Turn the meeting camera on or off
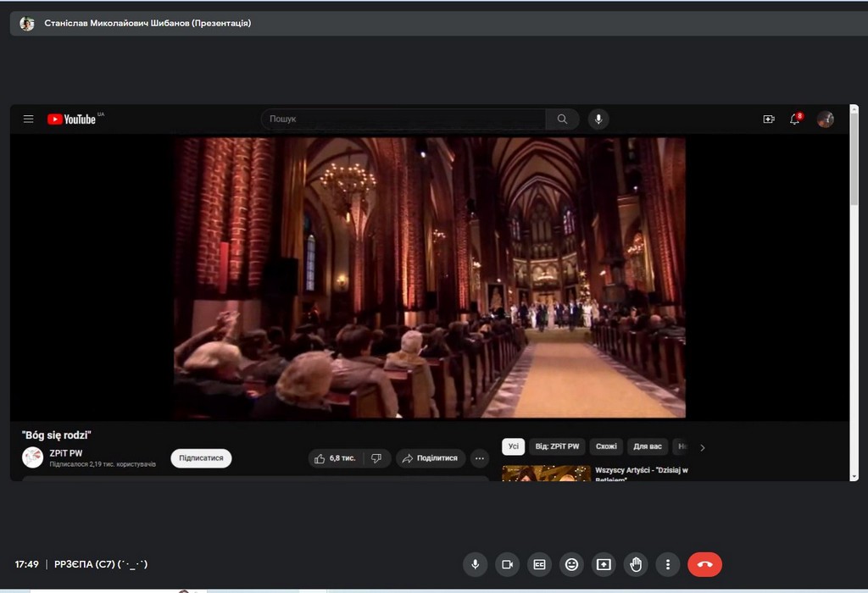Viewport: 868px width, 593px height. (x=507, y=564)
